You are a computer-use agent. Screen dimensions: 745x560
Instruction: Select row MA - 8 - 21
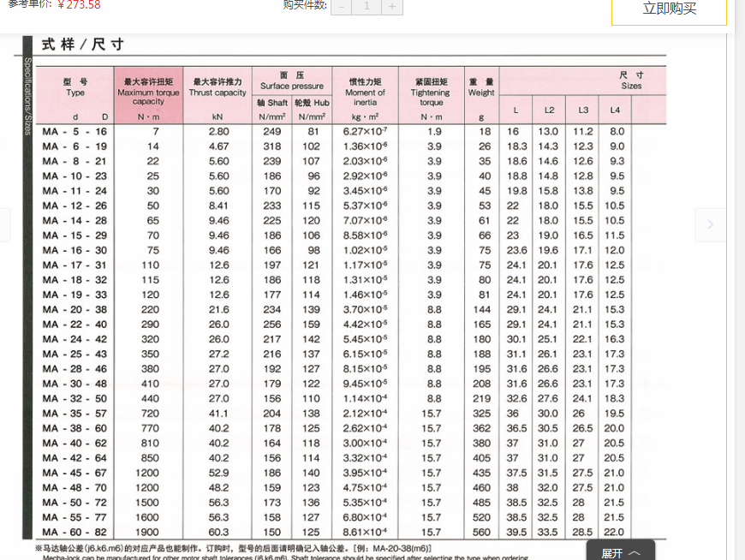(351, 161)
